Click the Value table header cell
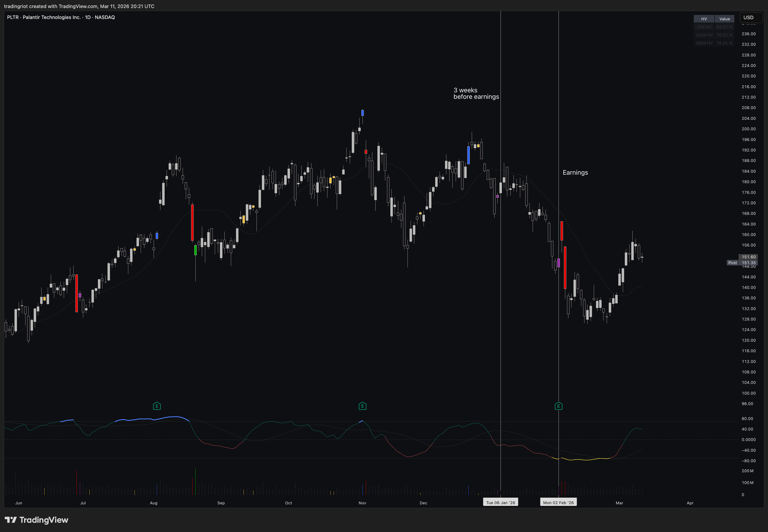The height and width of the screenshot is (532, 768). click(724, 19)
